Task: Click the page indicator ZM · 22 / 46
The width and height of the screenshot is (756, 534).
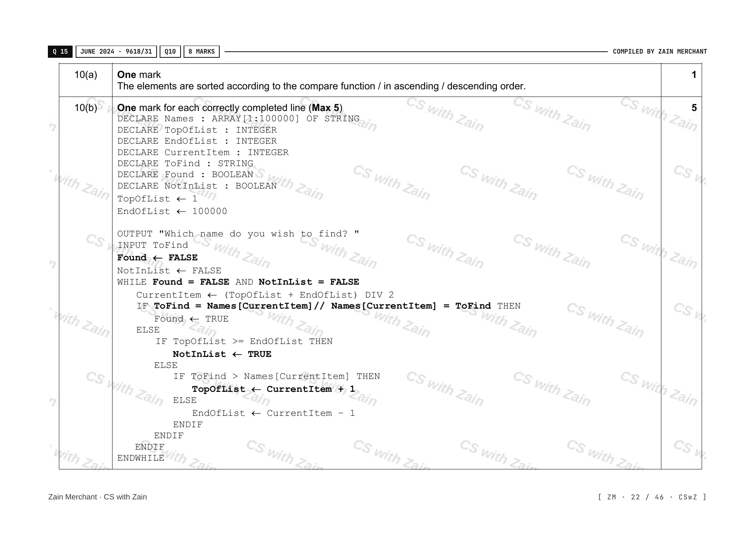Action: click(x=652, y=497)
